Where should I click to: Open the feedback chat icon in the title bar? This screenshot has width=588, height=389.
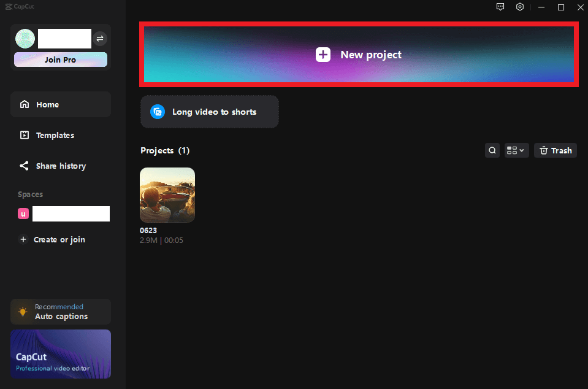coord(500,7)
